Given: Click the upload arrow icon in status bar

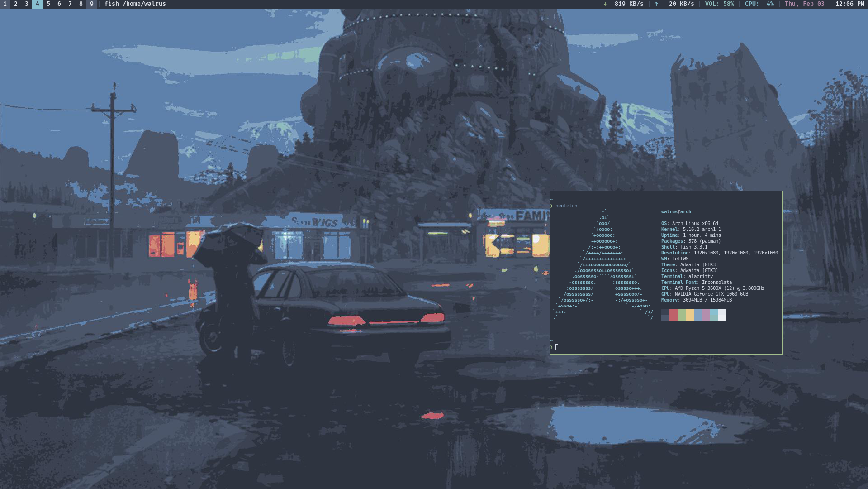Looking at the screenshot, I should click(656, 4).
